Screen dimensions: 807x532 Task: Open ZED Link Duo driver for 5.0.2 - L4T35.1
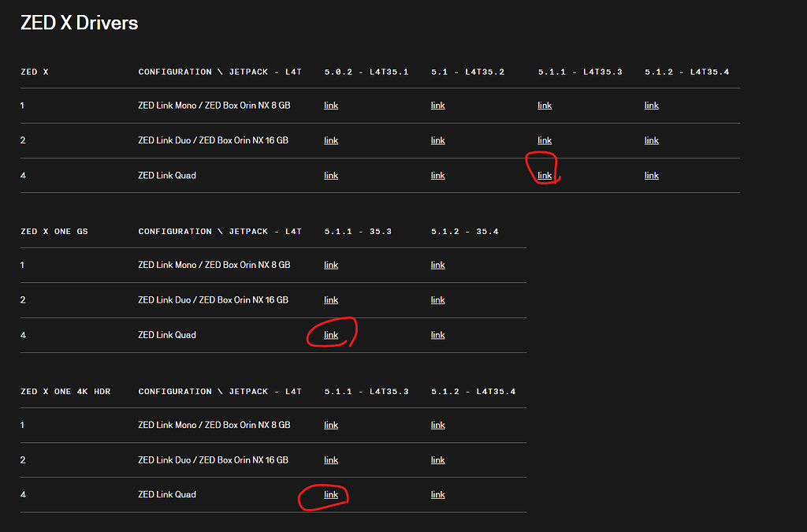(330, 140)
